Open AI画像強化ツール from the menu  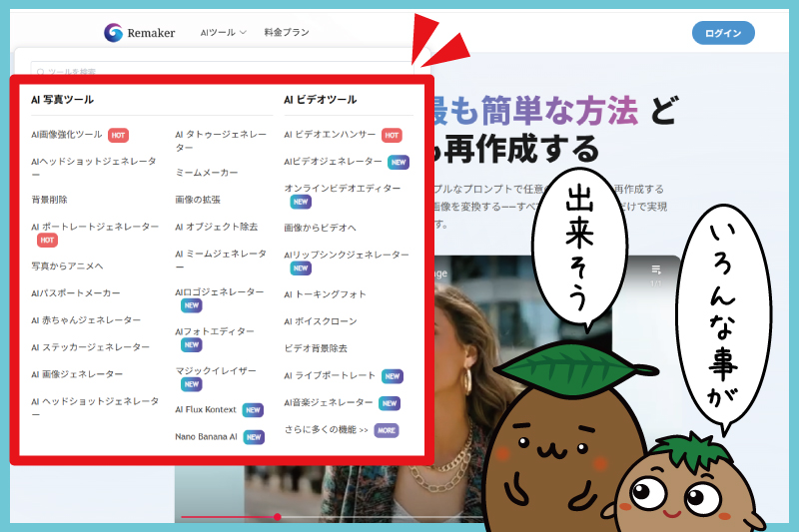tap(67, 134)
